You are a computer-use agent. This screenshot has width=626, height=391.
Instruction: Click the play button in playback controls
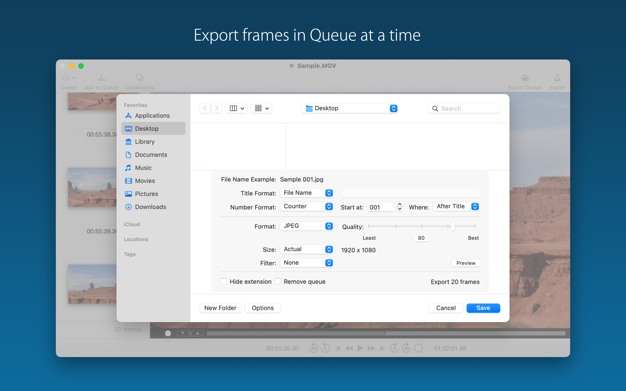(360, 348)
